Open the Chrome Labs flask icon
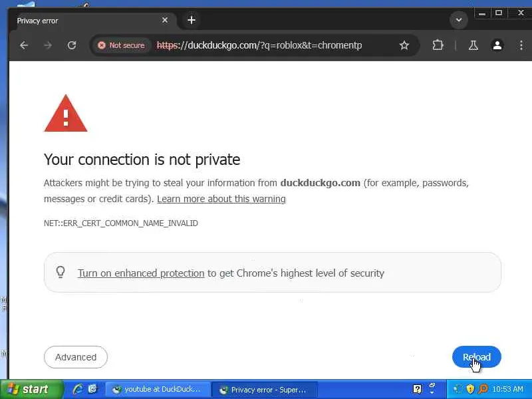 473,45
